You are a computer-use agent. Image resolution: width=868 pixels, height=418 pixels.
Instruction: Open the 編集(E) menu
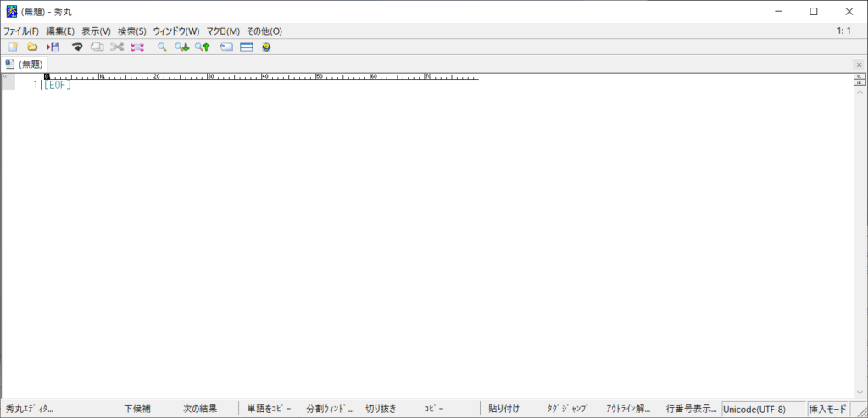(60, 31)
